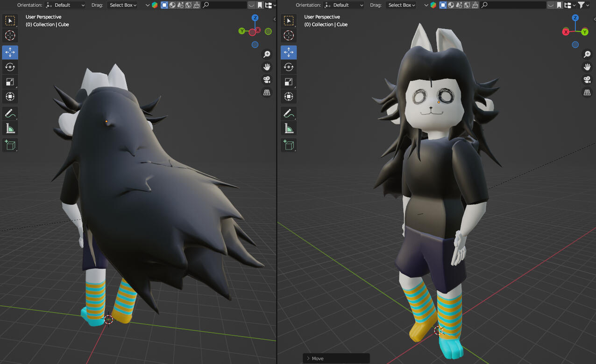Pick the Rotate tool in left viewport

(x=10, y=67)
